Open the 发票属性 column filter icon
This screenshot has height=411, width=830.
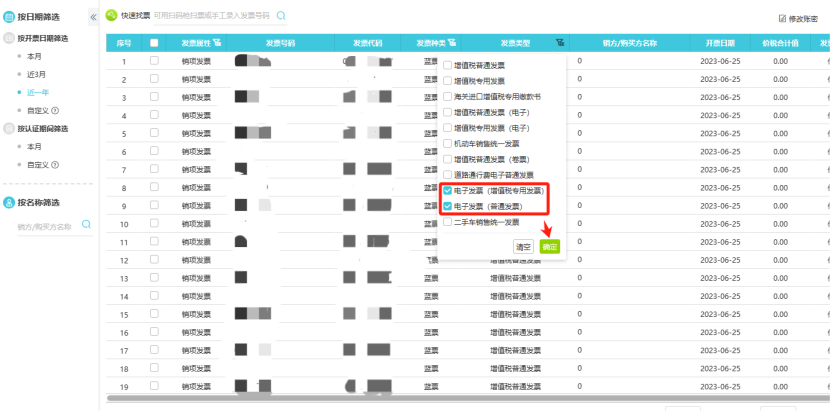[x=217, y=43]
